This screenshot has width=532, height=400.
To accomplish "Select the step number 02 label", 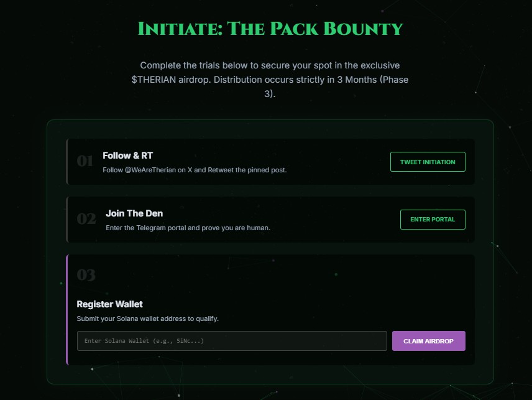I will 86,219.
